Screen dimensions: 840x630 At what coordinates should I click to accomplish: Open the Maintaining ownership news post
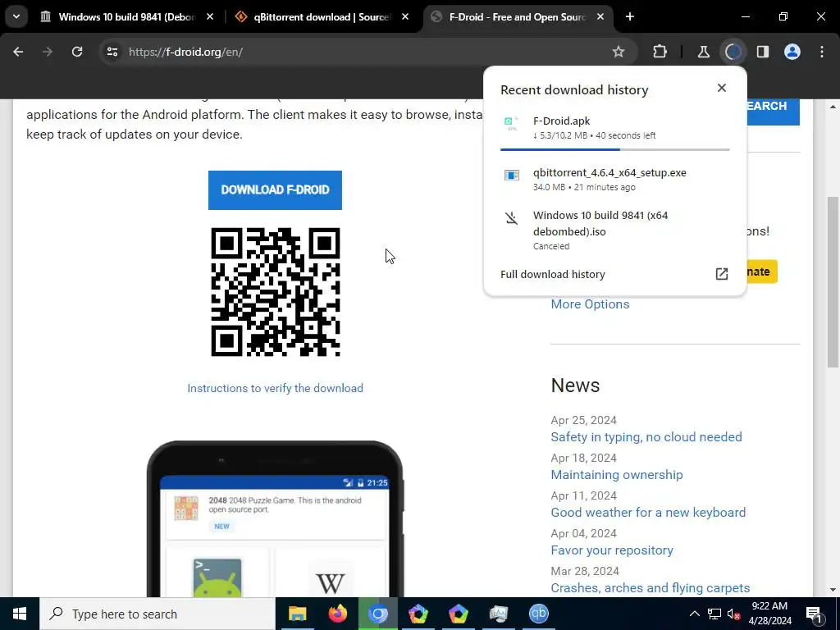617,475
